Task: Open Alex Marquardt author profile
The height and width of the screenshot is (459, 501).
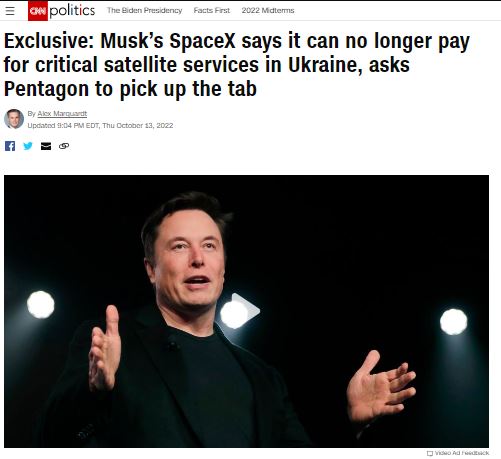Action: tap(62, 114)
